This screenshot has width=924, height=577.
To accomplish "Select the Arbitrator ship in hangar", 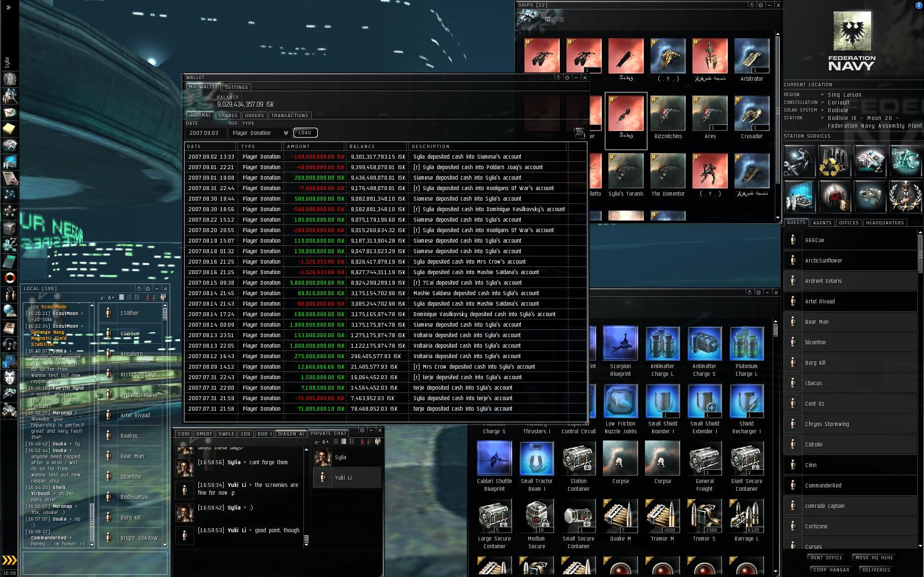I will tap(752, 60).
